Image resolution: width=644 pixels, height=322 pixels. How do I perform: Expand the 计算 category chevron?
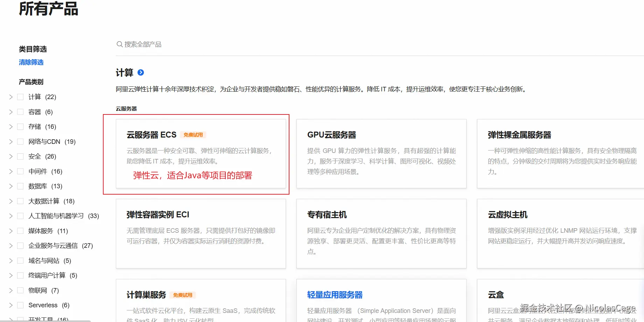click(x=11, y=97)
